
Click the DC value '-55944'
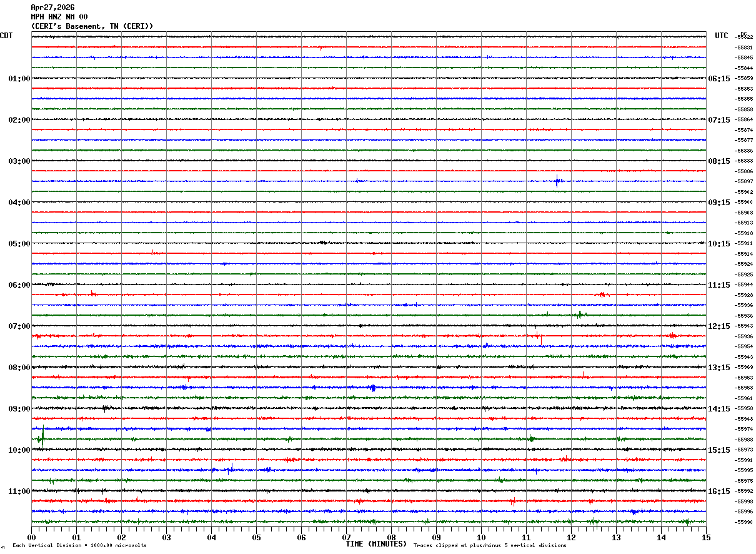click(744, 285)
